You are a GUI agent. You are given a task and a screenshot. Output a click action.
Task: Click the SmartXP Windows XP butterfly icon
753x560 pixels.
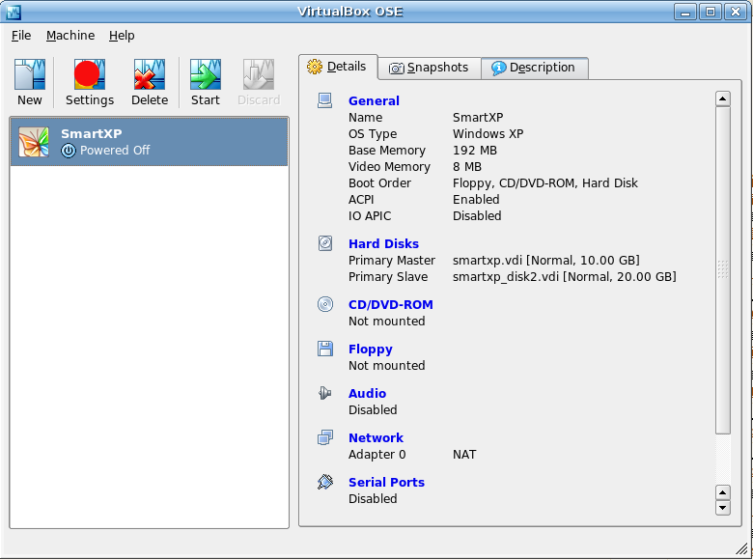tap(34, 142)
